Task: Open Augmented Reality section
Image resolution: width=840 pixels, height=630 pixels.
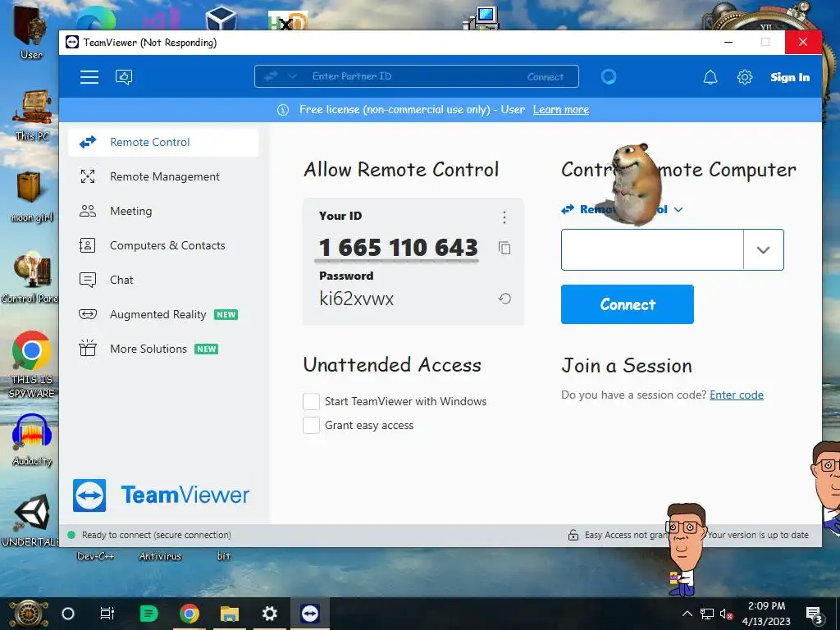Action: click(x=163, y=314)
